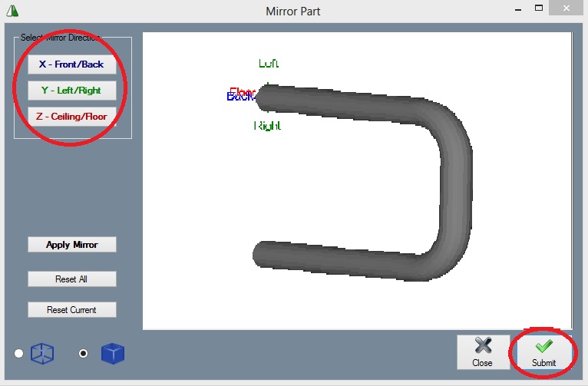
Task: Choose X - Front/Back mirror direction
Action: pyautogui.click(x=71, y=64)
